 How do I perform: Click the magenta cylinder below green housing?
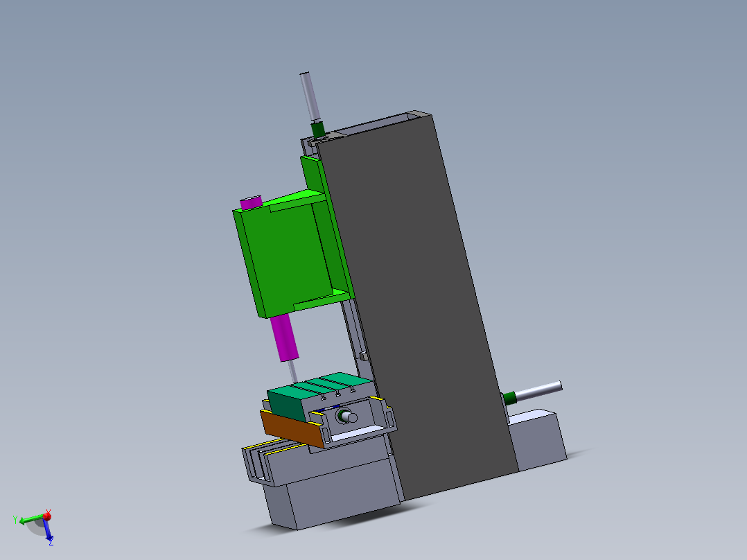pos(285,338)
